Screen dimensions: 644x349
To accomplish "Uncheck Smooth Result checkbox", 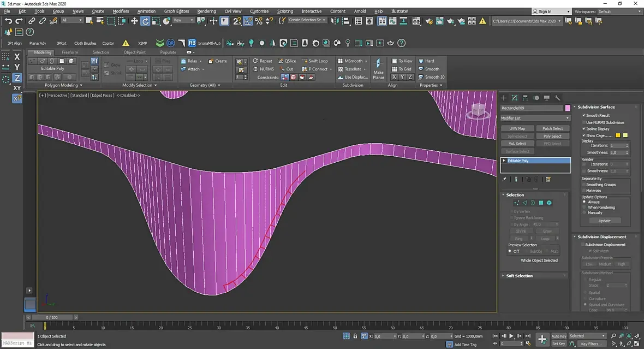I will 584,115.
